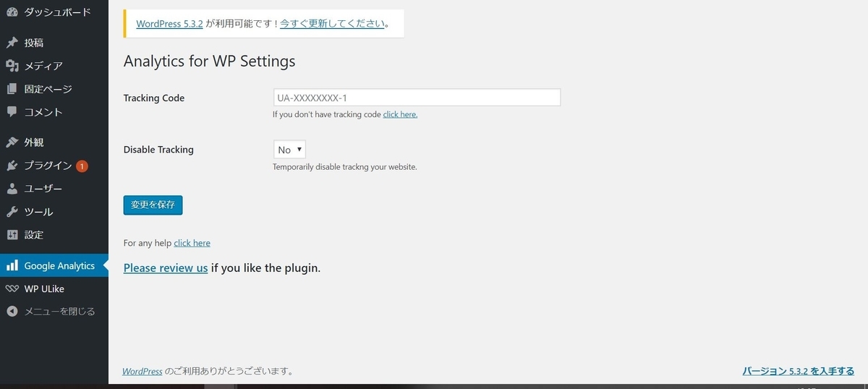Viewport: 868px width, 389px height.
Task: Click the tracking code 'click here.' link
Action: point(400,114)
